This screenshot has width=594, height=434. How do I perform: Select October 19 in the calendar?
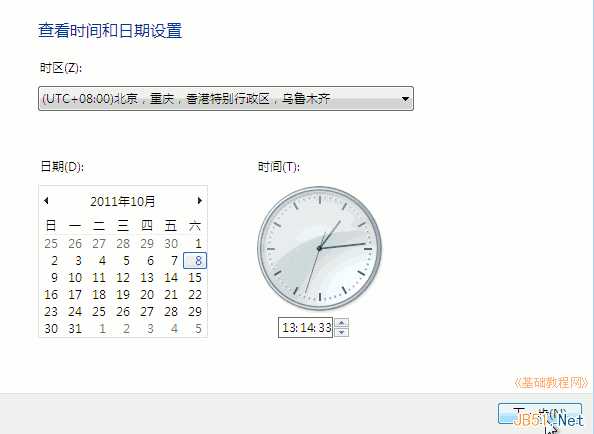123,295
